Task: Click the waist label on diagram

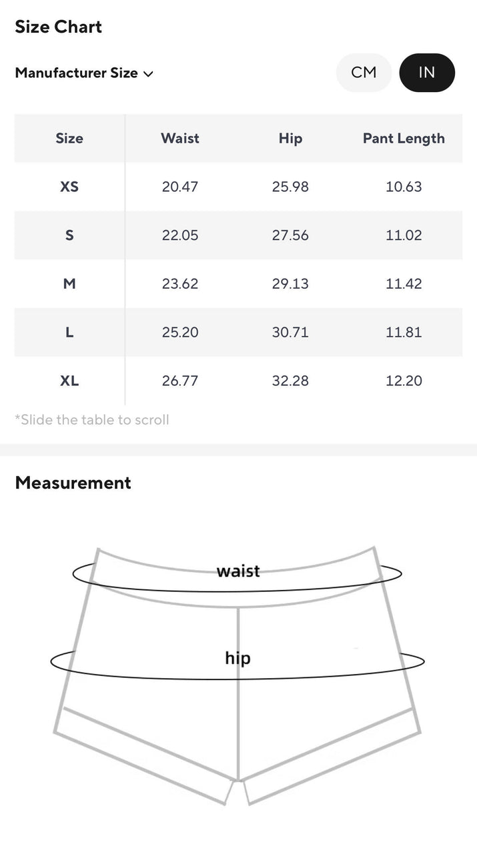Action: click(238, 571)
